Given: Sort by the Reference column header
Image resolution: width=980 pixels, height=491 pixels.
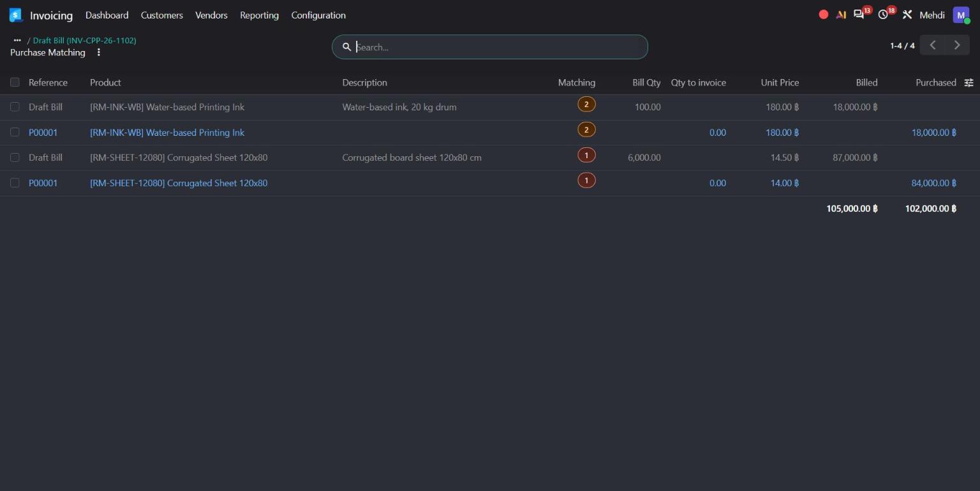Looking at the screenshot, I should point(48,82).
